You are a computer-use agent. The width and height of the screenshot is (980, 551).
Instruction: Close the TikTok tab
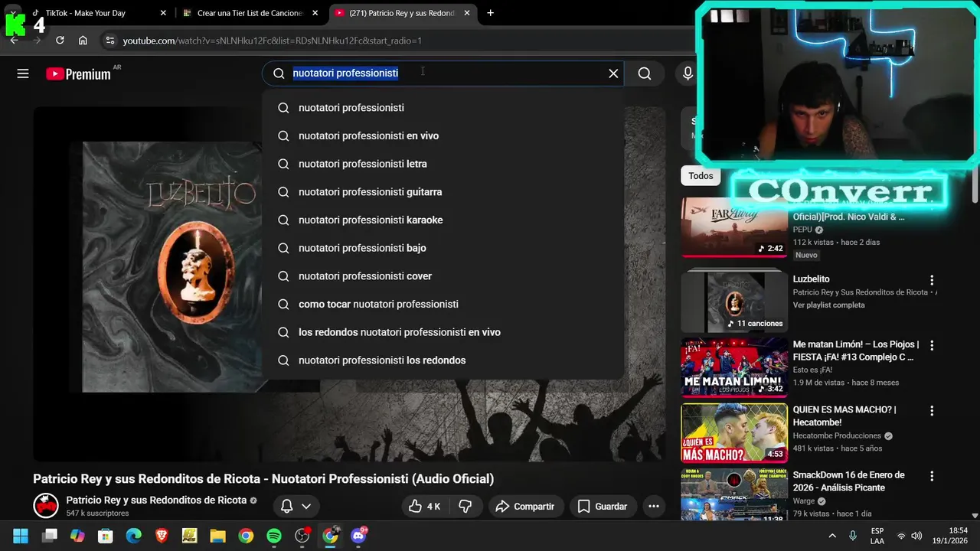click(163, 13)
